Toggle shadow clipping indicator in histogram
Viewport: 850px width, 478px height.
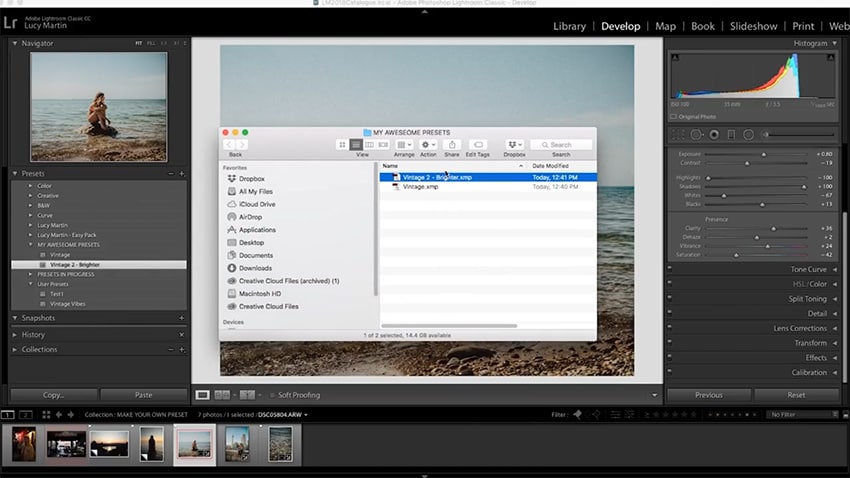tap(675, 57)
